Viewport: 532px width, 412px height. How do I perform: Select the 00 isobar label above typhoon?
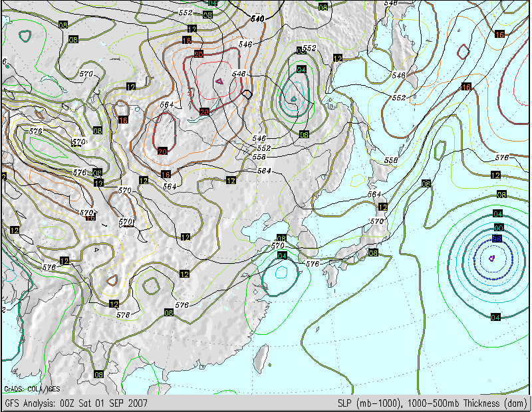click(498, 227)
